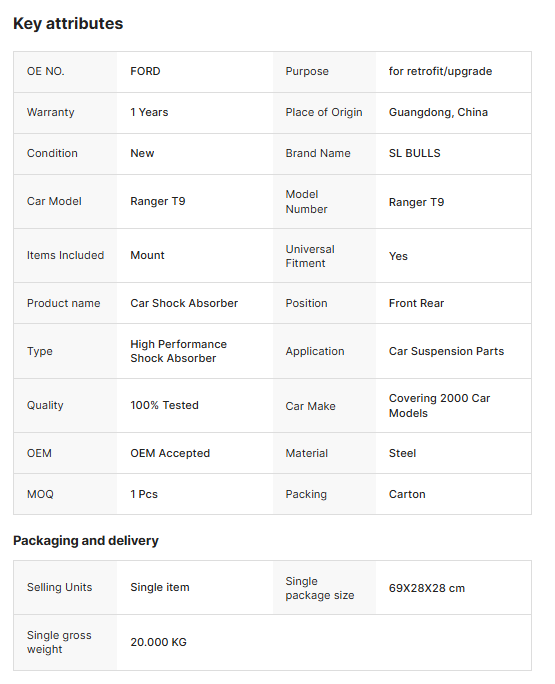Click the Car Model label cell
Image resolution: width=555 pixels, height=684 pixels.
point(65,202)
